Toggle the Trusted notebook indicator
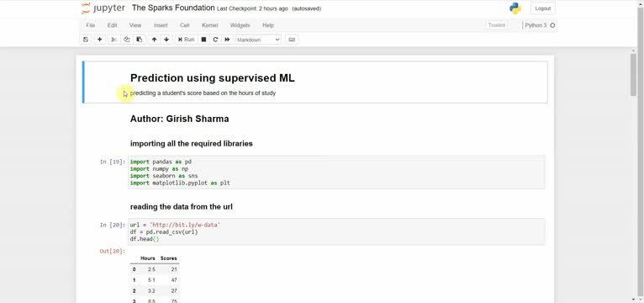The height and width of the screenshot is (303, 644). tap(496, 25)
